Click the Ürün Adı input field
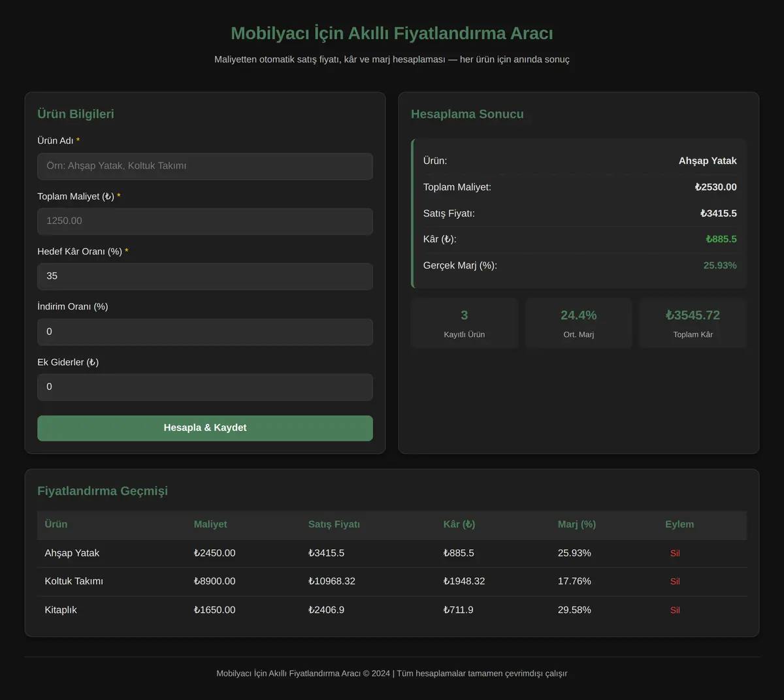The image size is (784, 700). (x=205, y=166)
